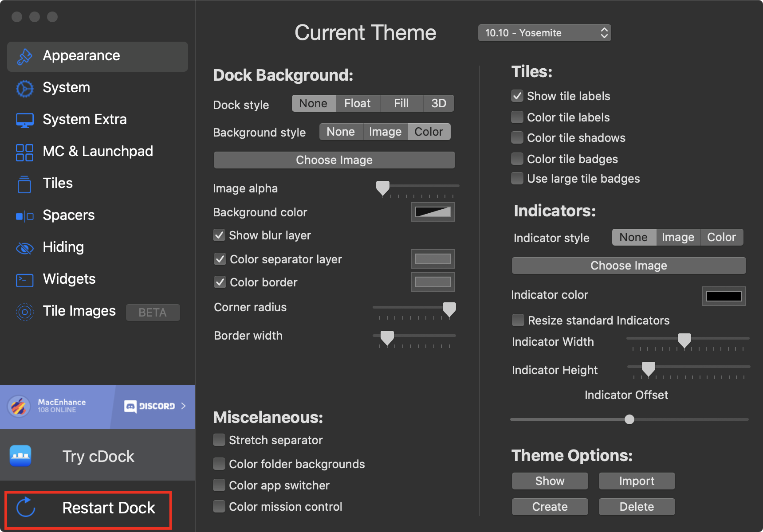The image size is (763, 532).
Task: Switch Background style to Image
Action: click(385, 132)
